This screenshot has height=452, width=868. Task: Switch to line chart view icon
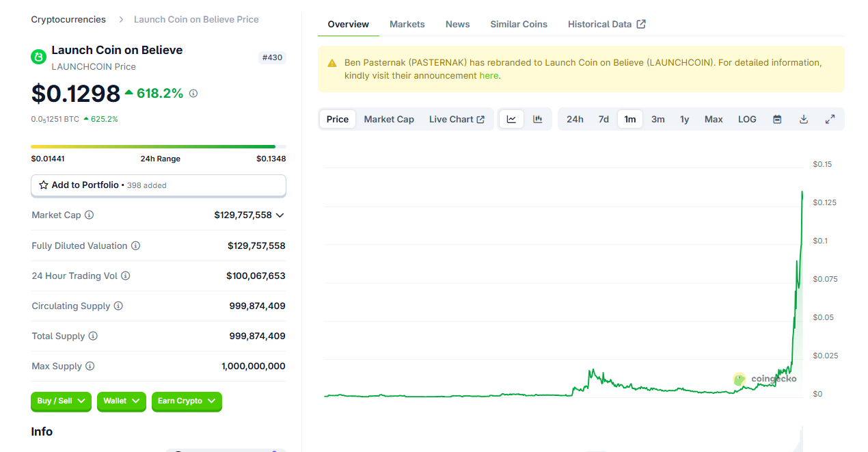(x=511, y=119)
